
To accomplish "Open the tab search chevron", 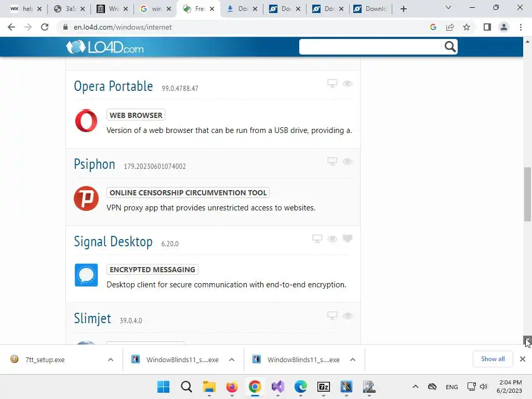I will (448, 7).
